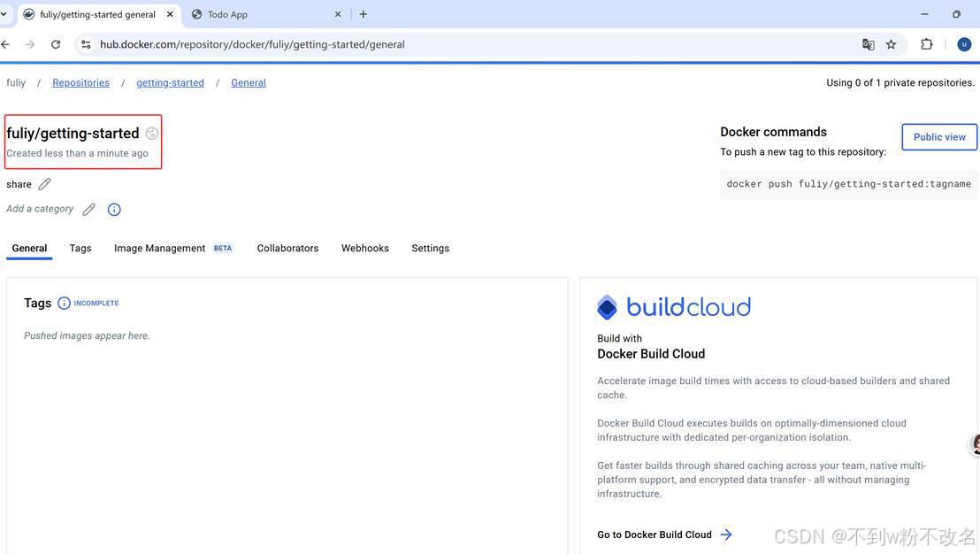Click the fuliy breadcrumb text
Viewport: 980px width, 554px height.
pos(16,82)
